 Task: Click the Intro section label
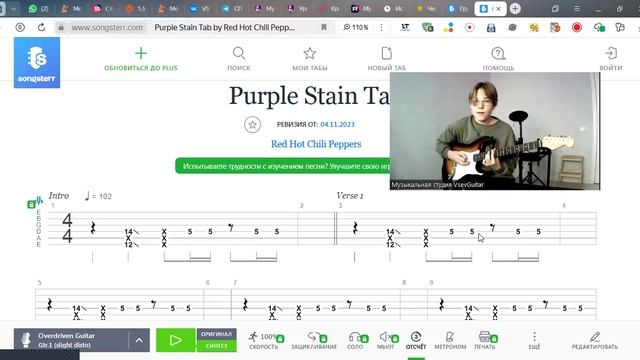point(59,196)
